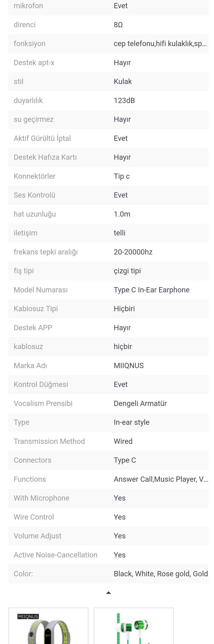The height and width of the screenshot is (644, 214).
Task: Select the MIIQNUS brand name value
Action: point(129,365)
